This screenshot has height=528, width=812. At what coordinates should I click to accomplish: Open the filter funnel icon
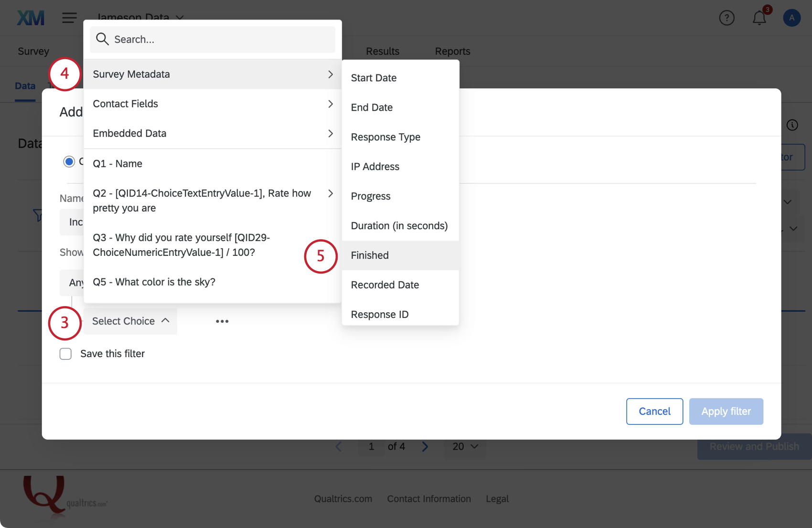tap(39, 215)
